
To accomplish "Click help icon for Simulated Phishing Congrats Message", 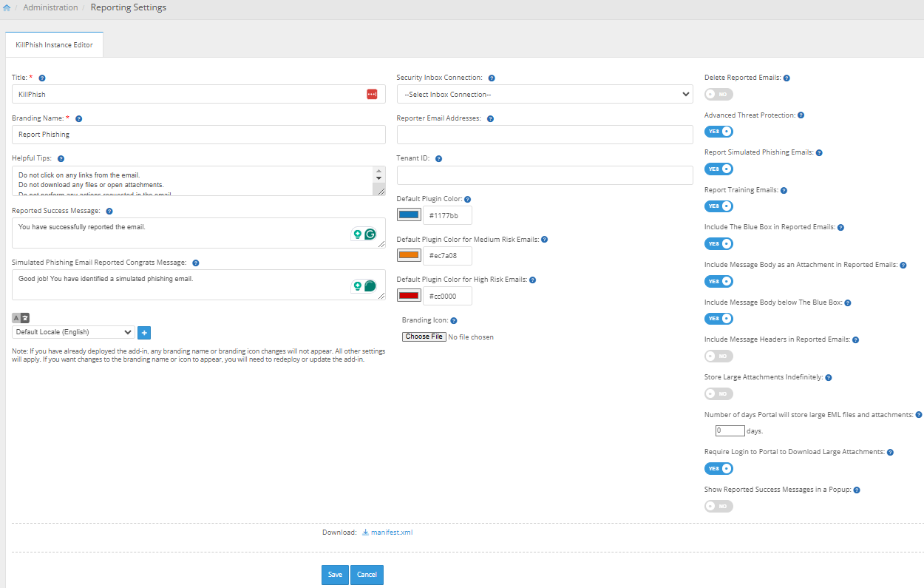I will (x=195, y=263).
